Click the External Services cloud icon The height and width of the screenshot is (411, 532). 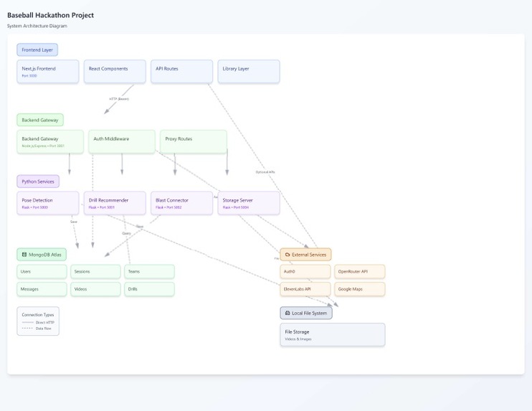click(x=288, y=255)
